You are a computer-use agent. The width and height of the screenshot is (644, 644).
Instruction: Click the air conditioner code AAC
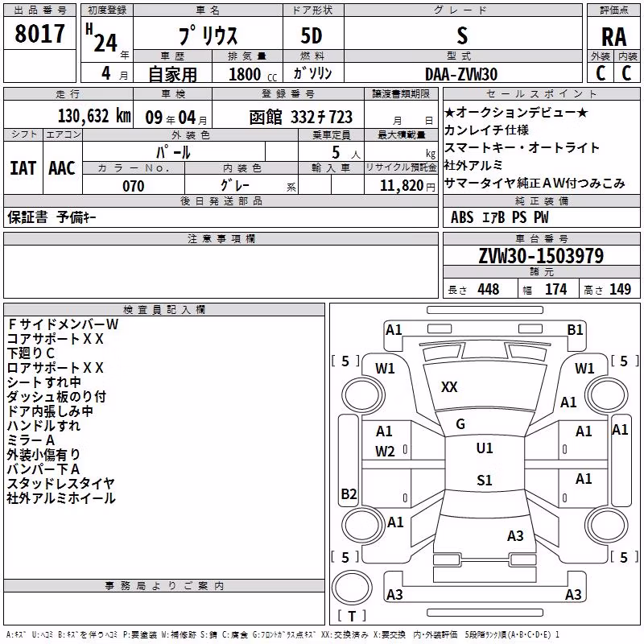pyautogui.click(x=62, y=168)
